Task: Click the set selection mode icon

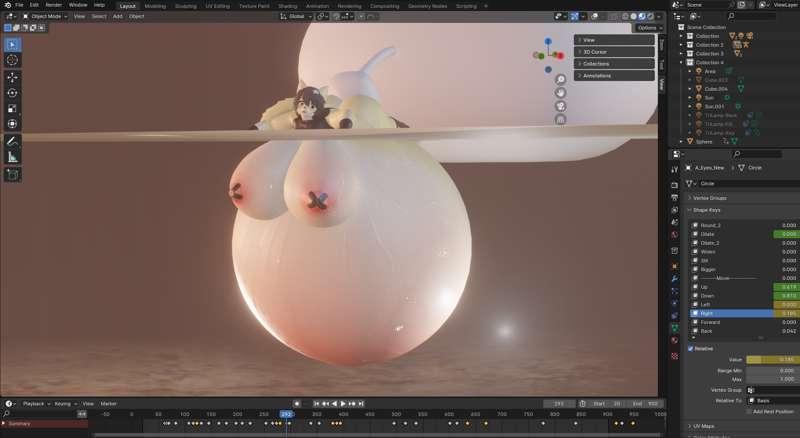Action: (x=8, y=28)
